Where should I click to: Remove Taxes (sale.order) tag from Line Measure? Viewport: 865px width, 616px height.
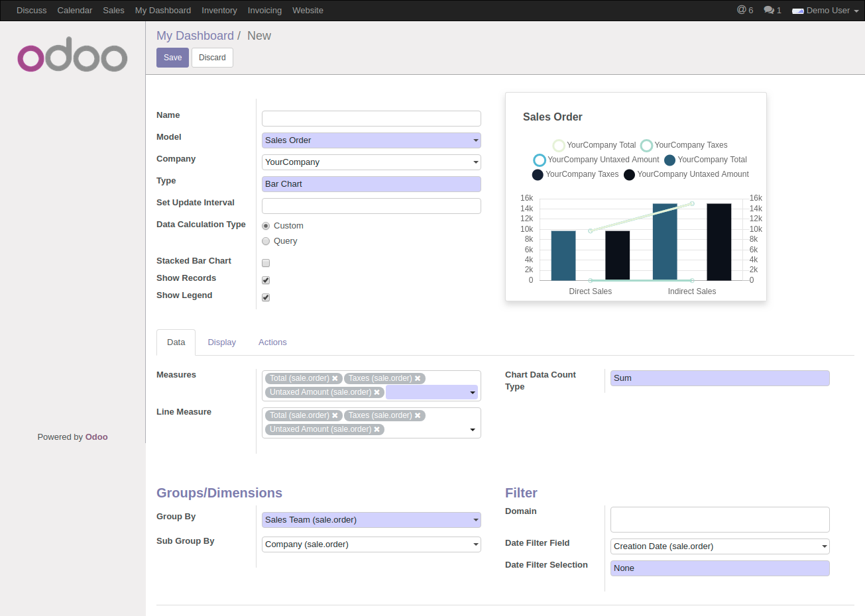pyautogui.click(x=418, y=415)
